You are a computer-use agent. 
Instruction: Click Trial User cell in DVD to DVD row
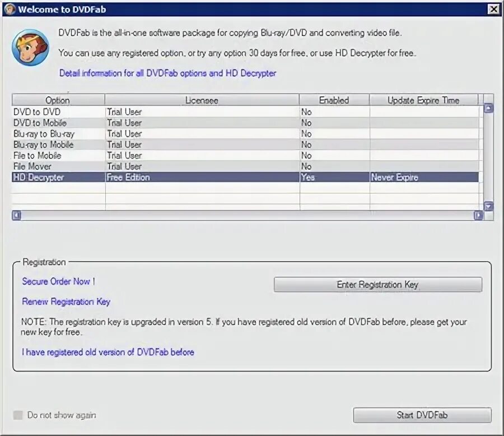[x=203, y=112]
